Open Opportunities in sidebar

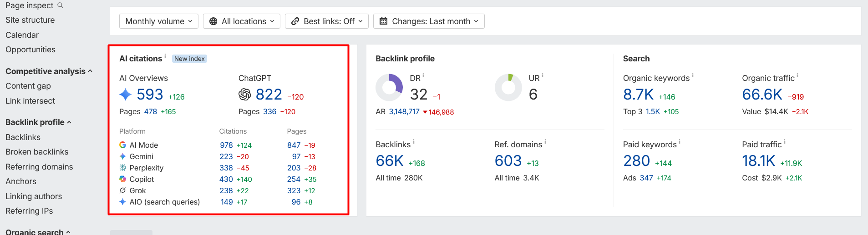30,50
